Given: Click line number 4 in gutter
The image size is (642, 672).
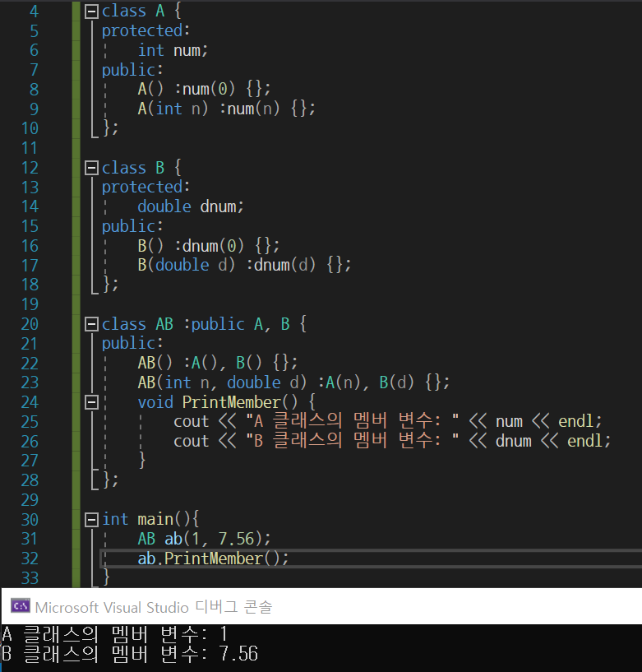Looking at the screenshot, I should [34, 12].
